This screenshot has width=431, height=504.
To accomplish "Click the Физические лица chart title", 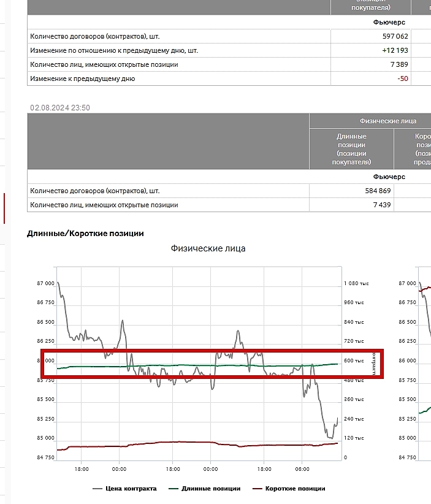I will click(x=208, y=248).
